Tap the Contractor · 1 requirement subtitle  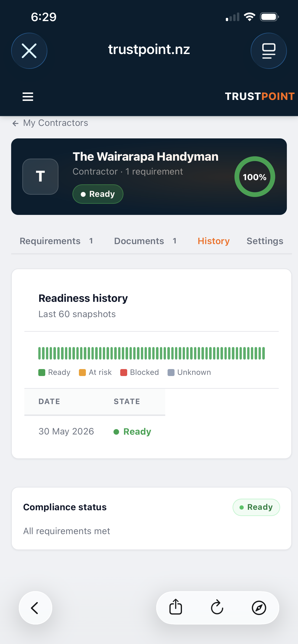point(128,172)
